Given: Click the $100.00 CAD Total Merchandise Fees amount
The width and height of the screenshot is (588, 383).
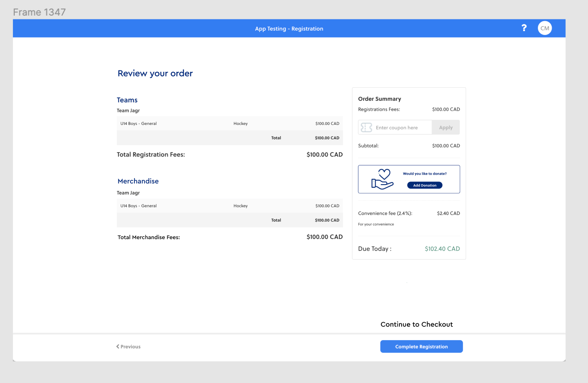Looking at the screenshot, I should [325, 237].
